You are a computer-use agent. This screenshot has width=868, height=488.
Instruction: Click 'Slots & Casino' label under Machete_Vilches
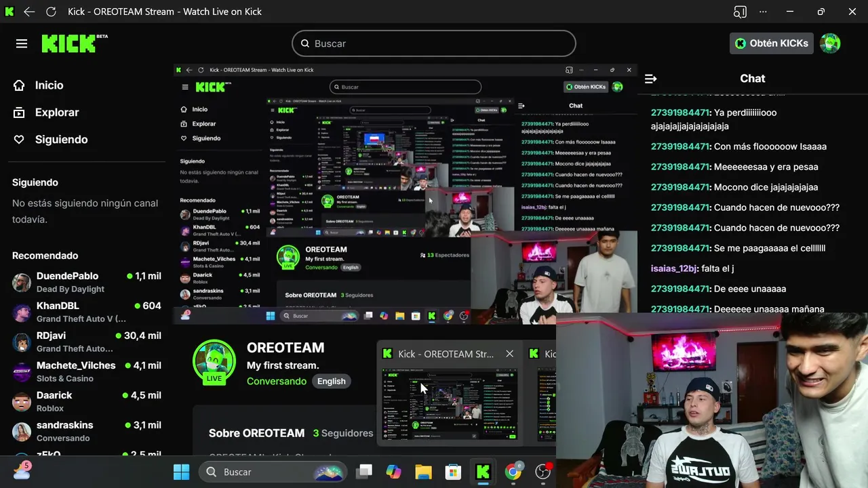pos(65,378)
